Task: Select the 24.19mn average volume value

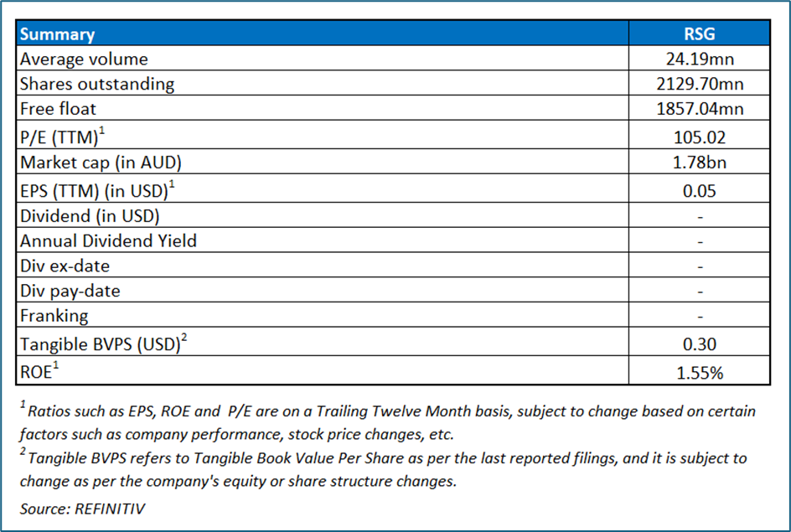Action: [x=700, y=59]
